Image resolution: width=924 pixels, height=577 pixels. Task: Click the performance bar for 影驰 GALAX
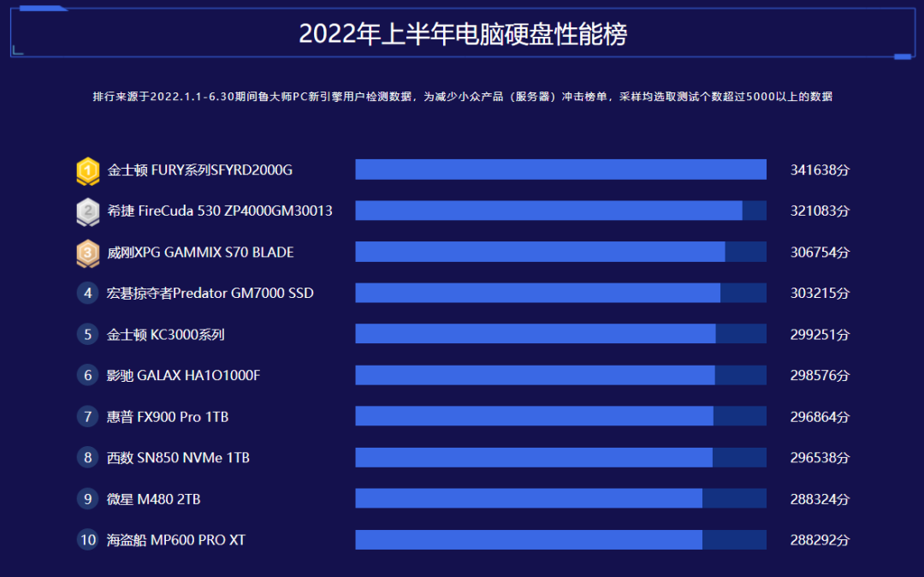(561, 375)
